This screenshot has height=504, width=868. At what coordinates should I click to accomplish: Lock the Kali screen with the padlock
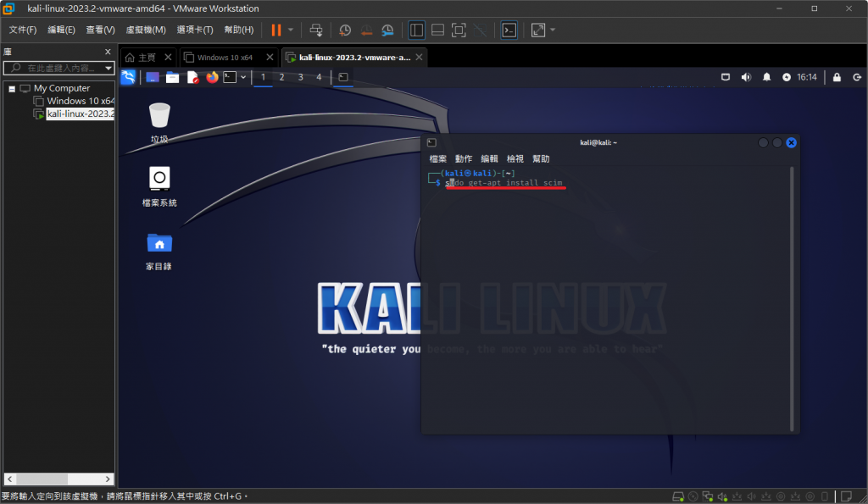coord(837,77)
